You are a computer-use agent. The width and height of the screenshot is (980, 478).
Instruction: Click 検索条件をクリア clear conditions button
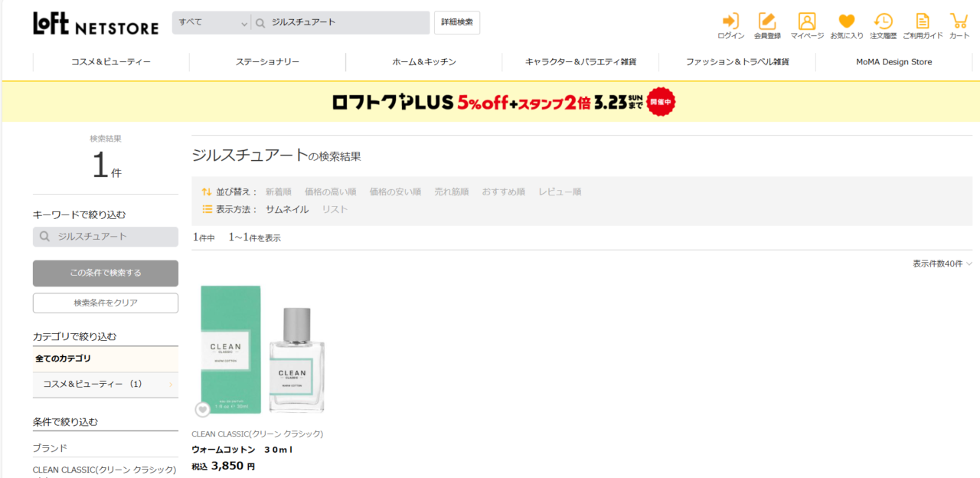pyautogui.click(x=106, y=303)
